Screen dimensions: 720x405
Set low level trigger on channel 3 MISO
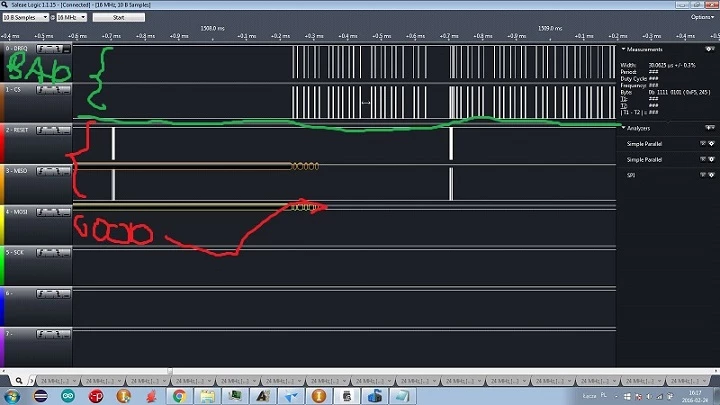67,171
